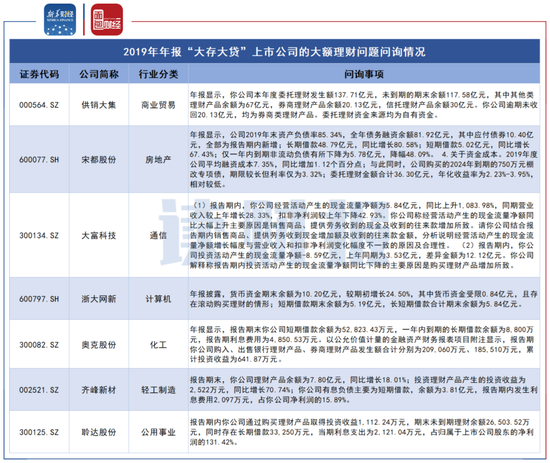Select the 行业分类 column header

[x=158, y=74]
